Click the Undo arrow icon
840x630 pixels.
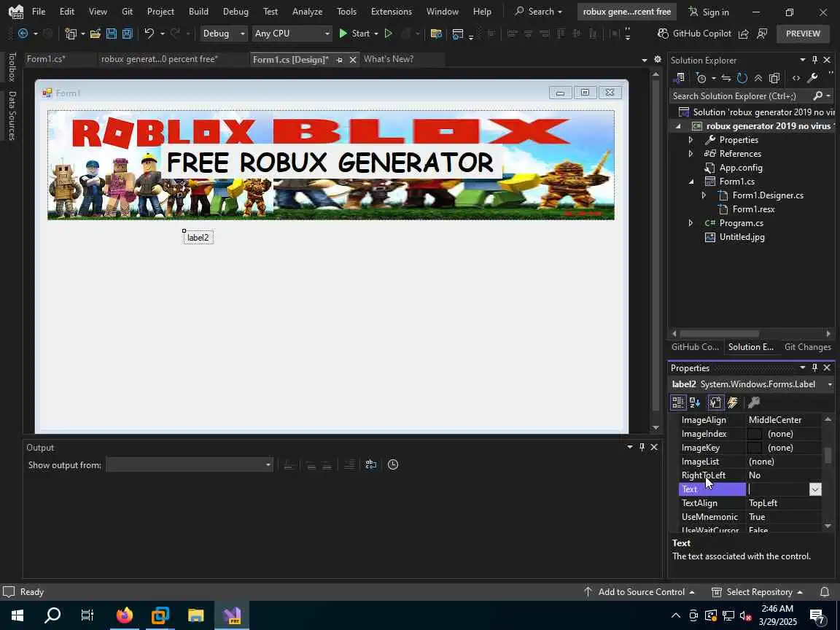point(149,34)
